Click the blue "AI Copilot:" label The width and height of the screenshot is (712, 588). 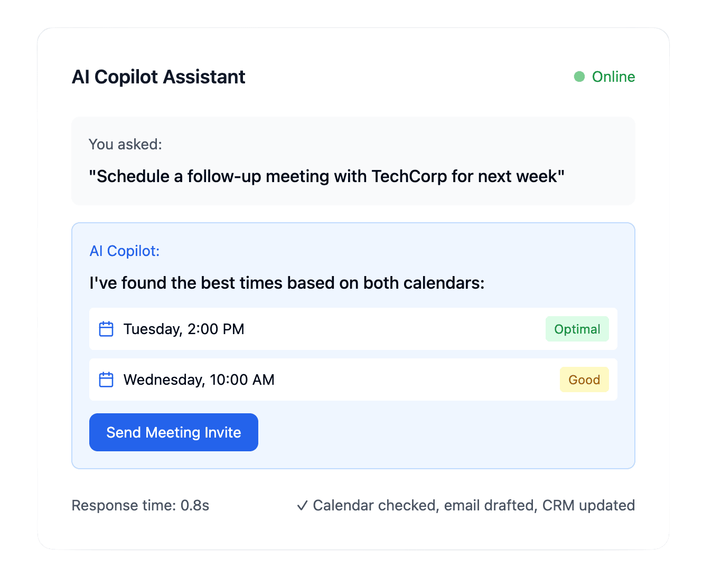click(x=125, y=251)
